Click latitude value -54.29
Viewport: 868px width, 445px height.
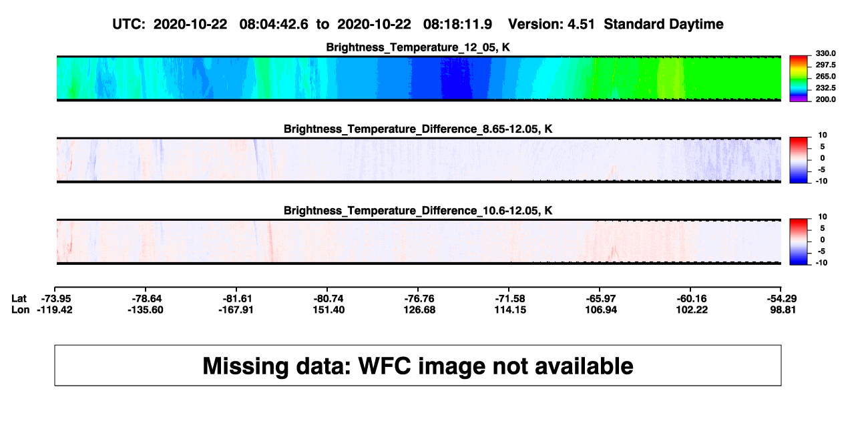tap(781, 298)
